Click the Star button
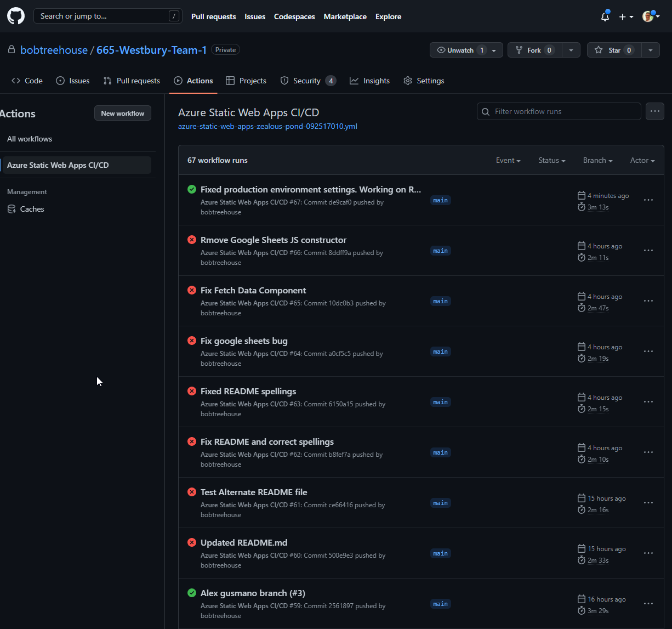 point(614,50)
